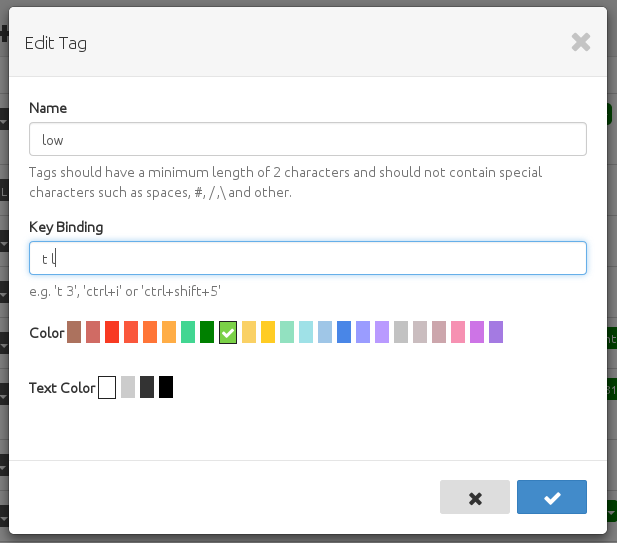617x543 pixels.
Task: Select the blue color swatch
Action: (344, 332)
